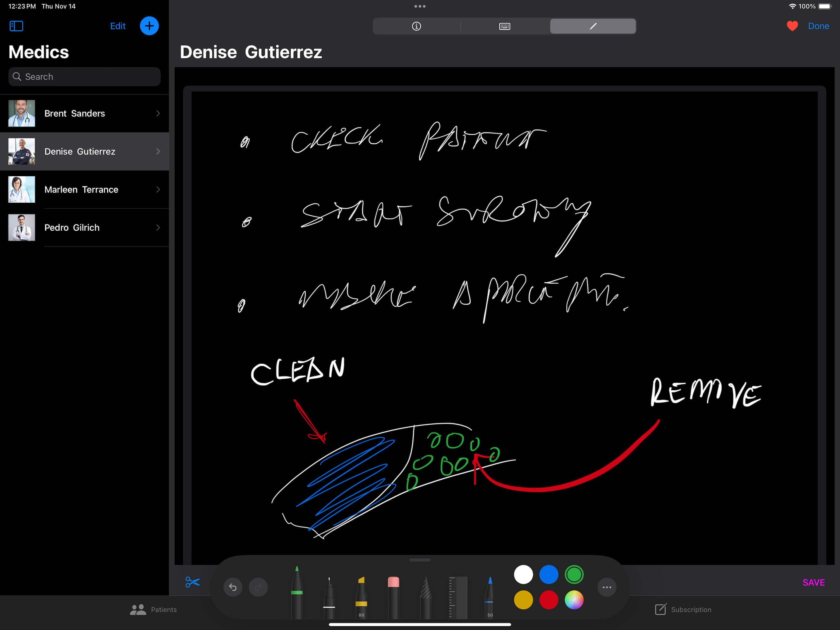Open the multicolor color picker wheel
Viewport: 840px width, 630px height.
(x=574, y=600)
